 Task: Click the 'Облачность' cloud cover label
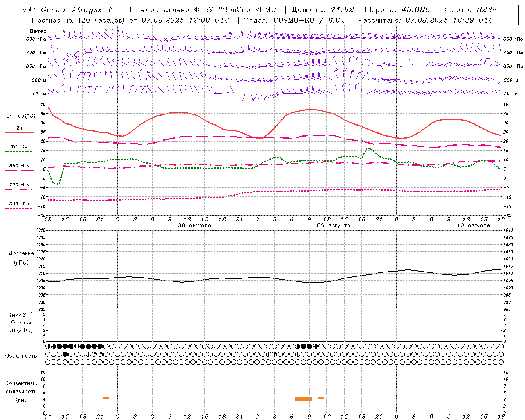click(x=21, y=356)
